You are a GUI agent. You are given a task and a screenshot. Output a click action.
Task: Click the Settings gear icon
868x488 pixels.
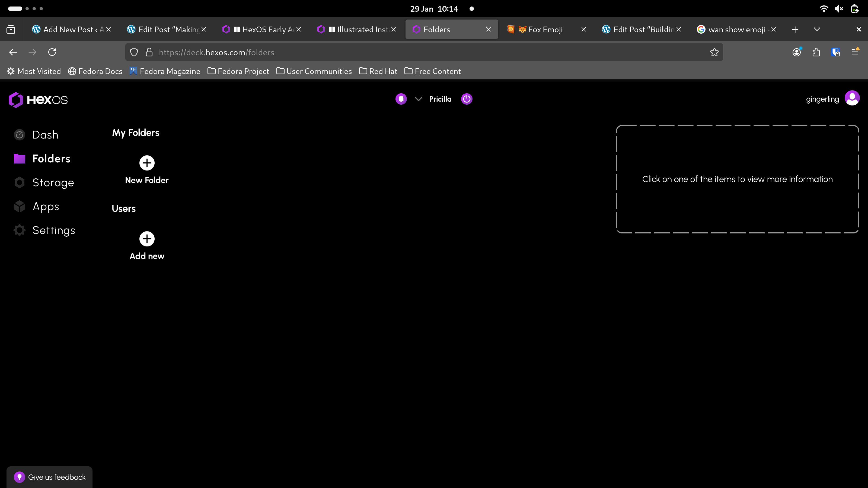(x=20, y=230)
